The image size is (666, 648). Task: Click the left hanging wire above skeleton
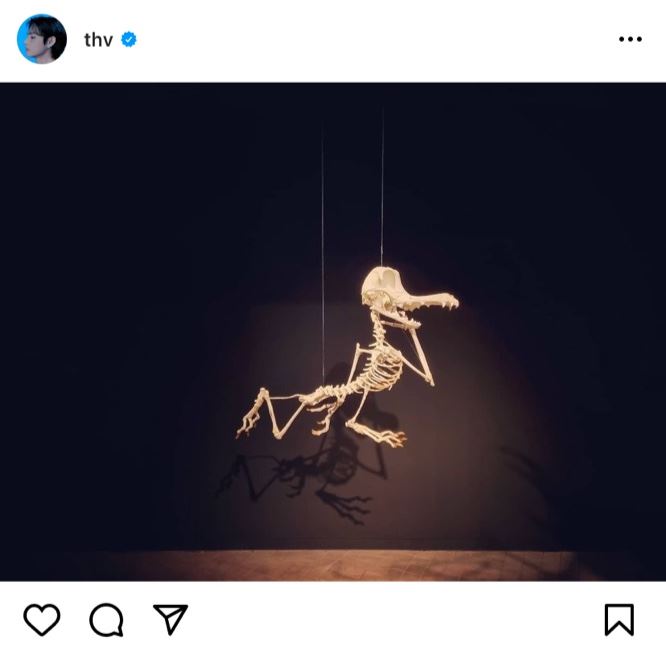point(322,255)
